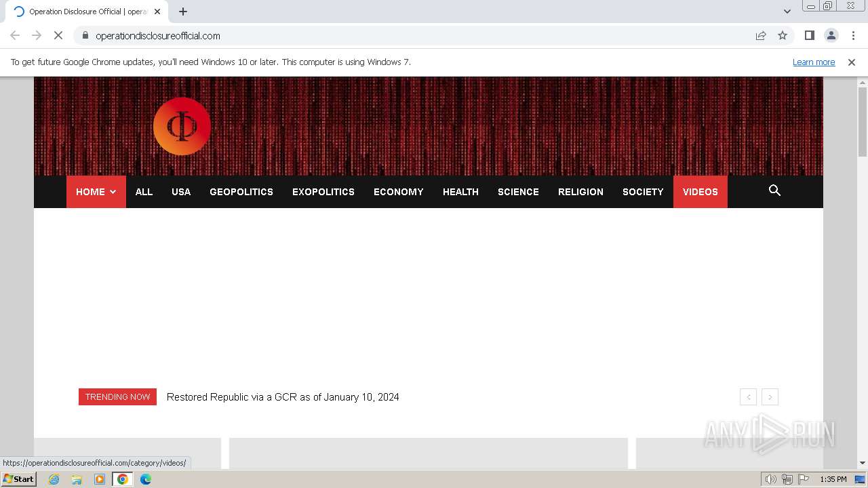Open a new browser tab
This screenshot has width=868, height=488.
click(183, 12)
